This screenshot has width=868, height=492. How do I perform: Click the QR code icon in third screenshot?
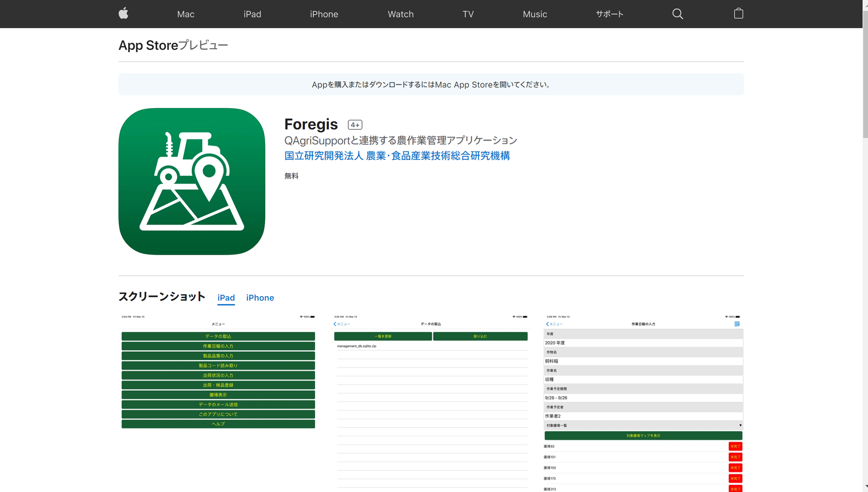pos(737,324)
